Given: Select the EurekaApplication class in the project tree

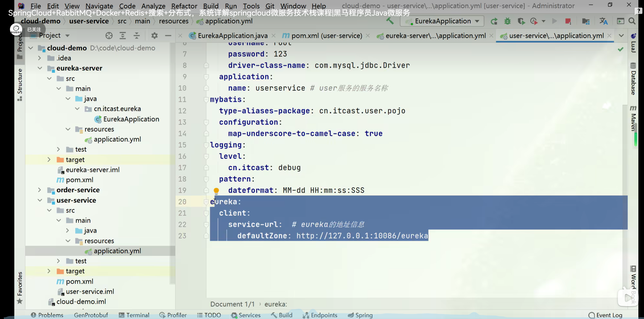Looking at the screenshot, I should tap(131, 119).
